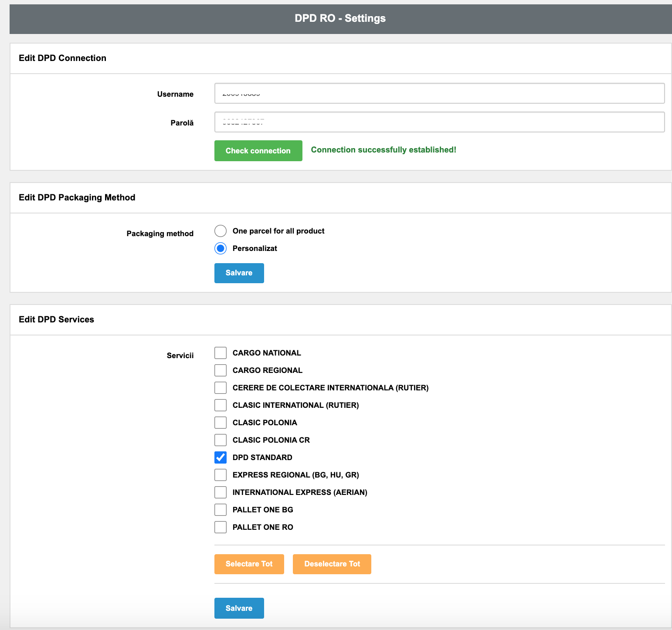This screenshot has height=630, width=672.
Task: Enable the PALLET ONE RO checkbox
Action: tap(221, 527)
